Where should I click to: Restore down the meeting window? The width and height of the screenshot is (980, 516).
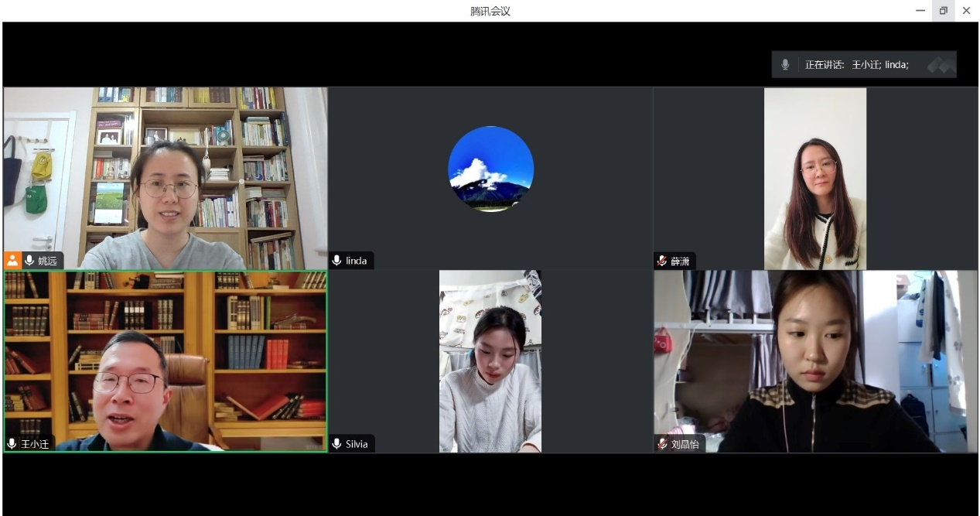tap(943, 11)
